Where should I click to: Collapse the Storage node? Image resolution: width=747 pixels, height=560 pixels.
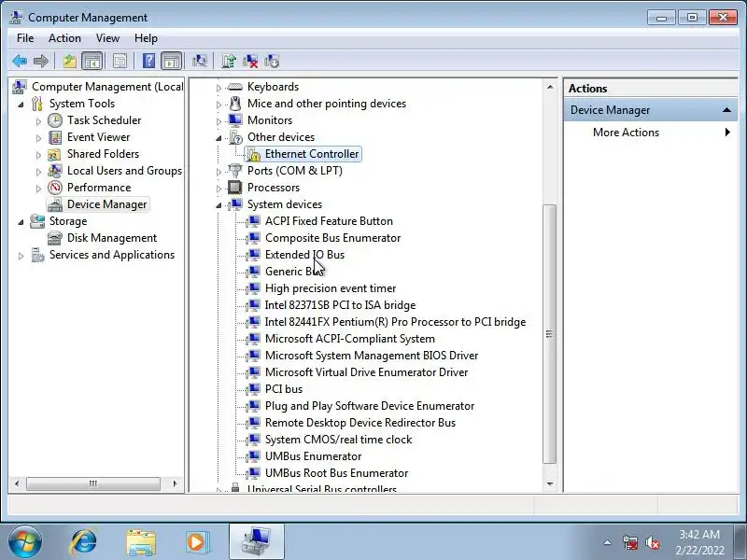pyautogui.click(x=21, y=222)
